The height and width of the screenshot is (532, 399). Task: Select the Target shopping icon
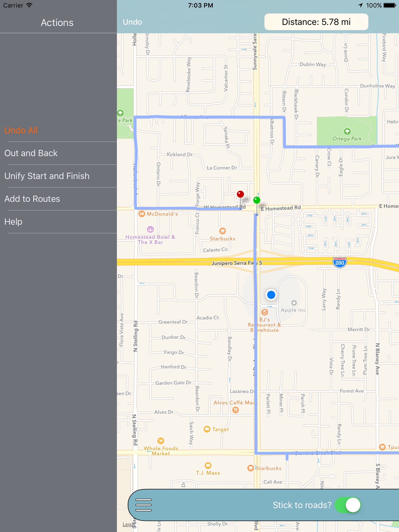tap(207, 429)
